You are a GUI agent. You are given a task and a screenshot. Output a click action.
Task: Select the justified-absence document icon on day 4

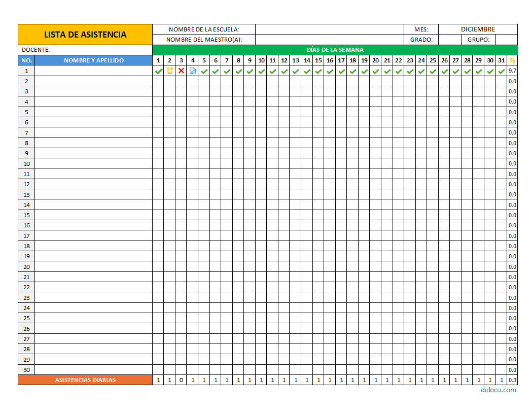pos(192,71)
